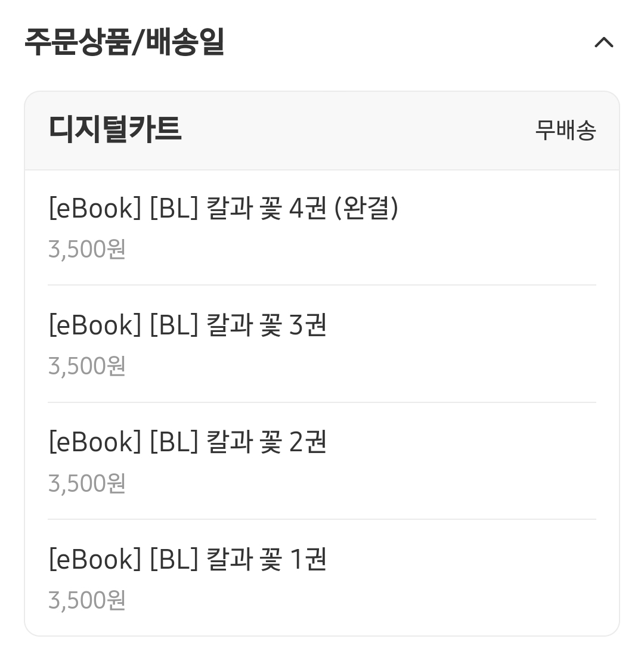Tap the 3,500원 price under 2권

87,483
